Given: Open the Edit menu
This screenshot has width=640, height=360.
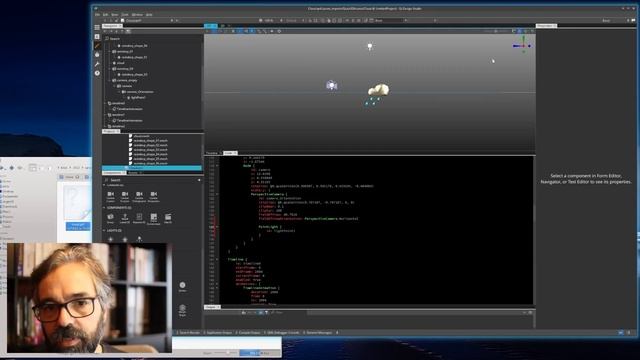Looking at the screenshot, I should point(105,15).
